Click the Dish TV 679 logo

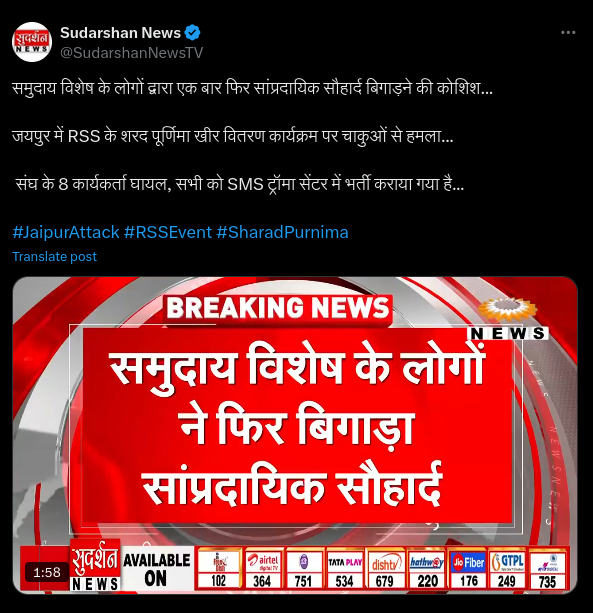click(x=385, y=569)
